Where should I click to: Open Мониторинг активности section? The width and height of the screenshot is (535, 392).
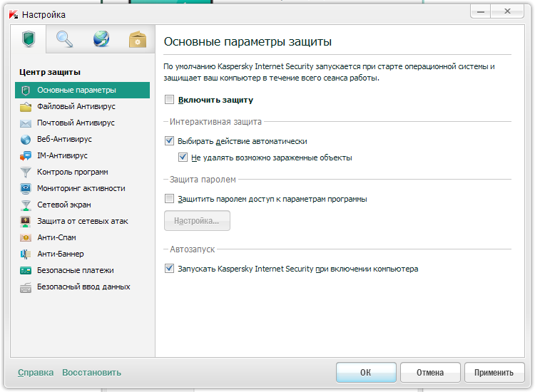click(82, 188)
